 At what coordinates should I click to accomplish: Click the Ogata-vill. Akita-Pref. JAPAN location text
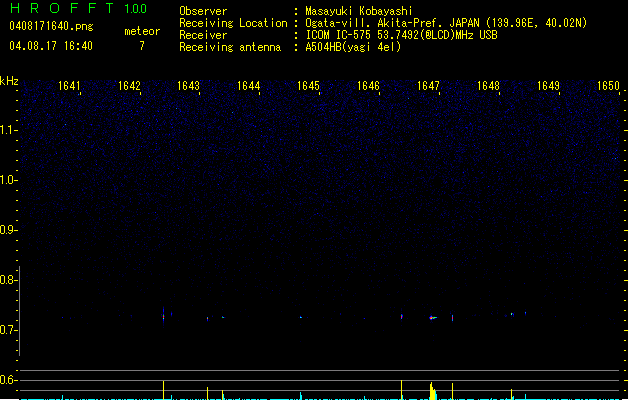click(446, 23)
